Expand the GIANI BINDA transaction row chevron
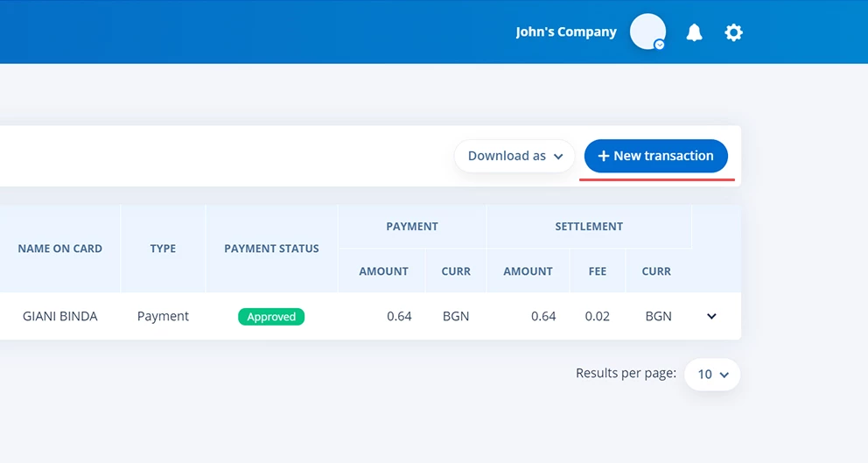This screenshot has width=868, height=463. 711,316
